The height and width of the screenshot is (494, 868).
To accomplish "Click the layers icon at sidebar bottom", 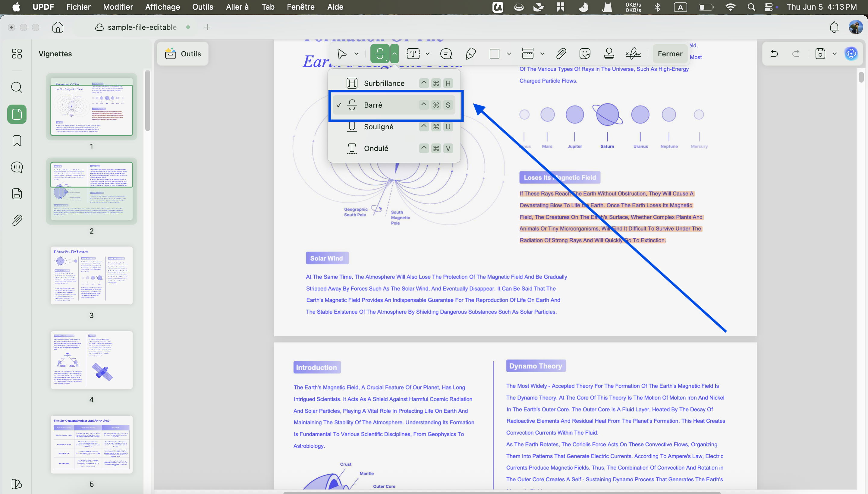I will click(17, 483).
